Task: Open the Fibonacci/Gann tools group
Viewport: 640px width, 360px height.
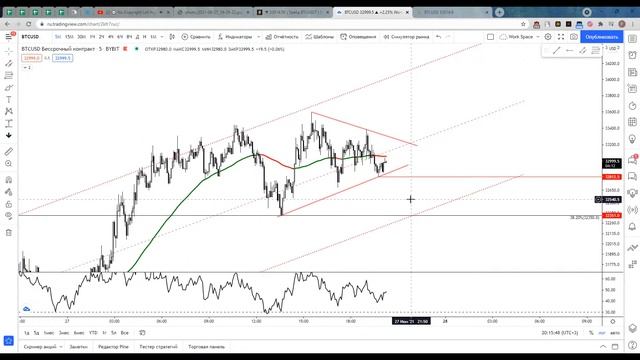Action: [9, 76]
